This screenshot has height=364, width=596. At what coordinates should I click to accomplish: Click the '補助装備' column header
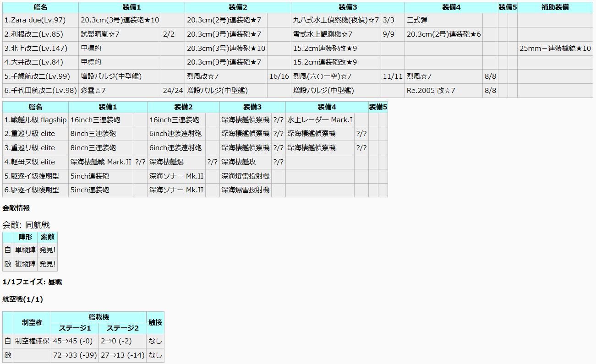[555, 7]
